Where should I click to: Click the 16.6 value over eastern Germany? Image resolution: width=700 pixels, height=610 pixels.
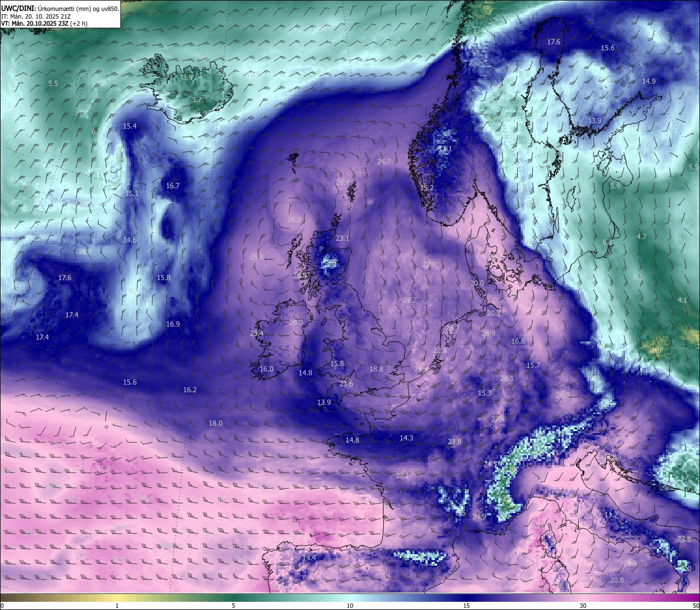[518, 341]
